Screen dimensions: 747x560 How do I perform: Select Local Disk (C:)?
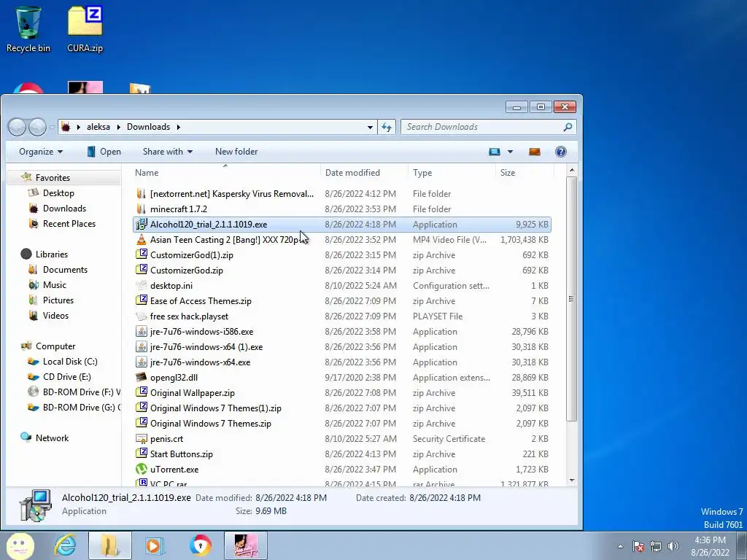click(70, 362)
